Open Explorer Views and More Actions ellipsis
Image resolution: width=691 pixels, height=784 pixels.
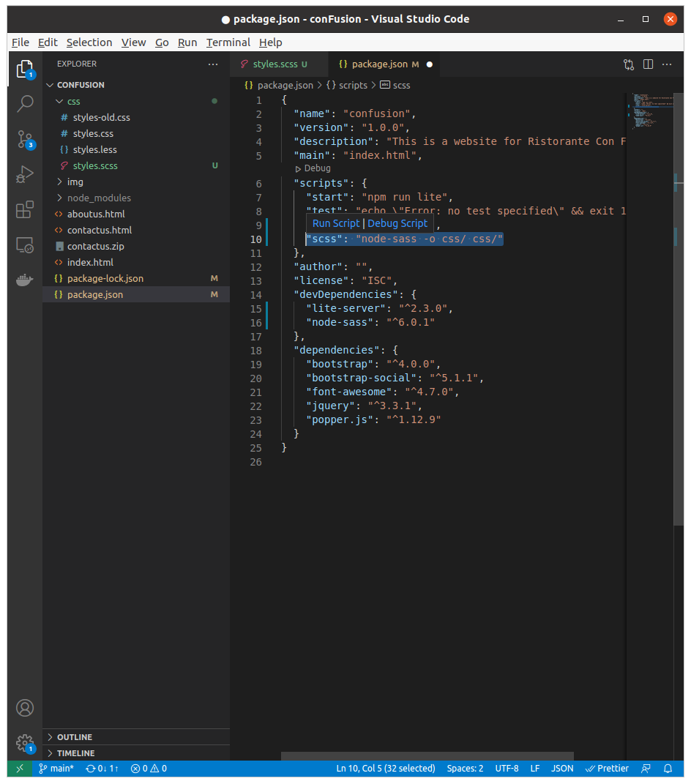tap(213, 64)
